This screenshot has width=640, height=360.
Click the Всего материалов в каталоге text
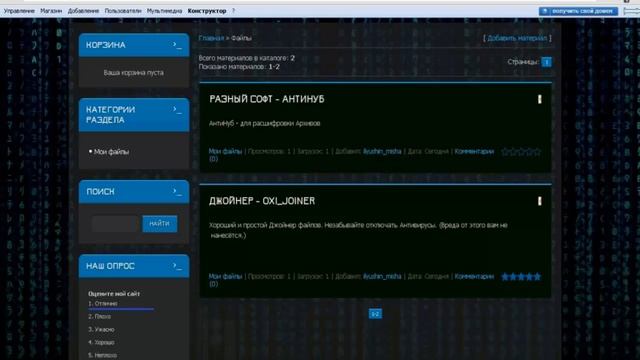coord(247,58)
